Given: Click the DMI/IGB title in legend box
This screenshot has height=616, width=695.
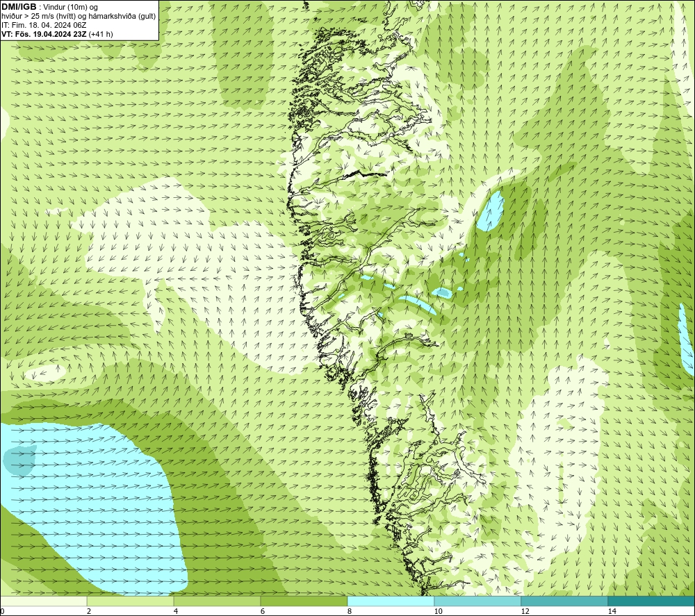Looking at the screenshot, I should [19, 7].
